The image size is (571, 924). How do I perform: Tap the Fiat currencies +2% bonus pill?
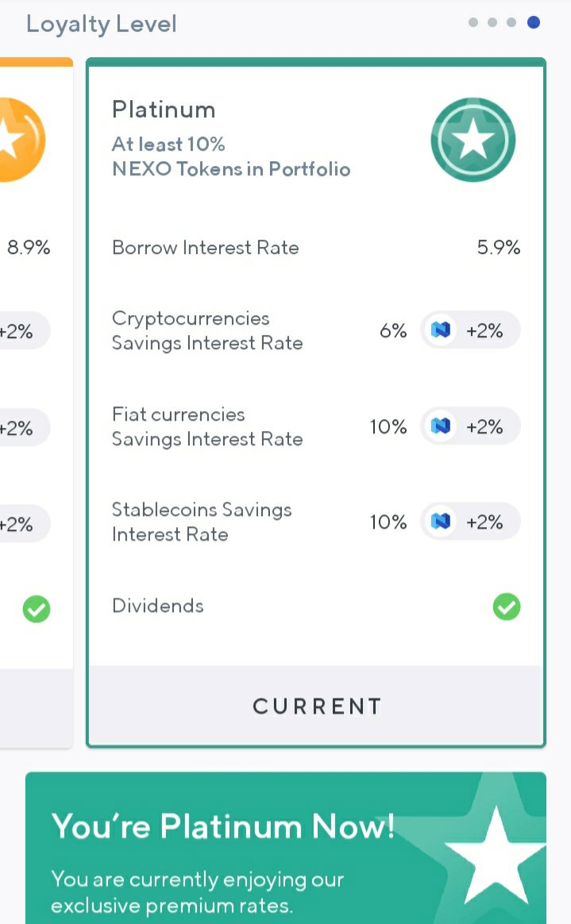pyautogui.click(x=470, y=426)
